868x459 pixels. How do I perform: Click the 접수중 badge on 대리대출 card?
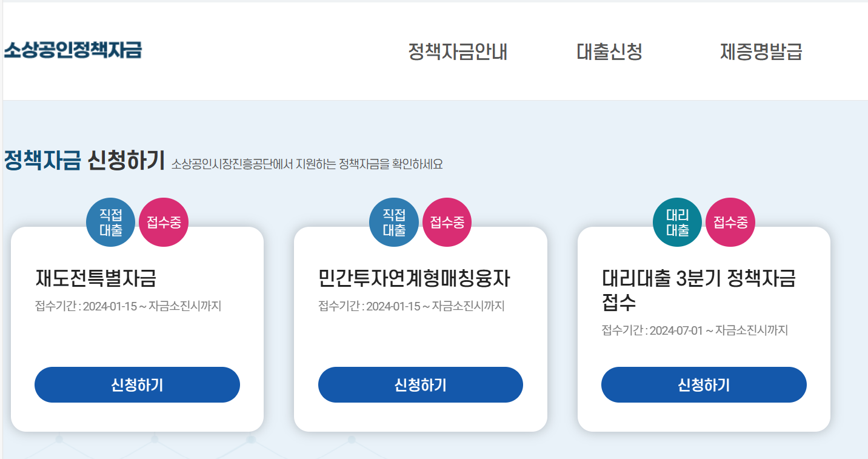[x=730, y=222]
